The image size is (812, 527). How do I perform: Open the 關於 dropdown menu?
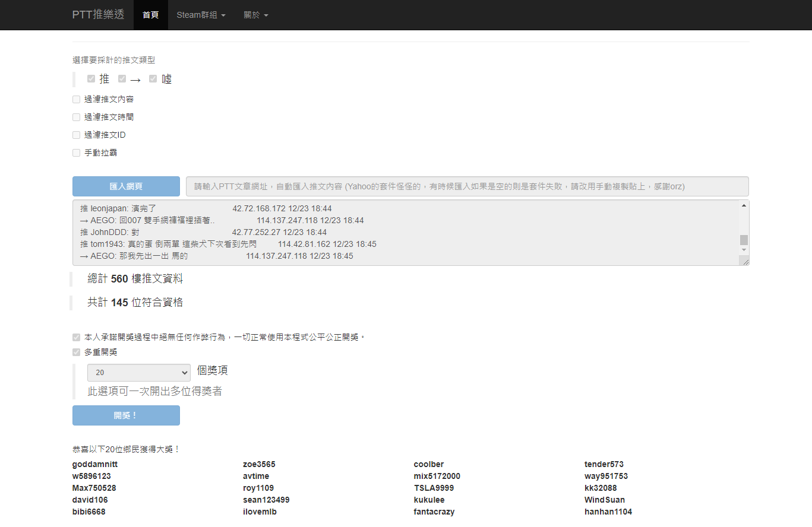click(256, 15)
